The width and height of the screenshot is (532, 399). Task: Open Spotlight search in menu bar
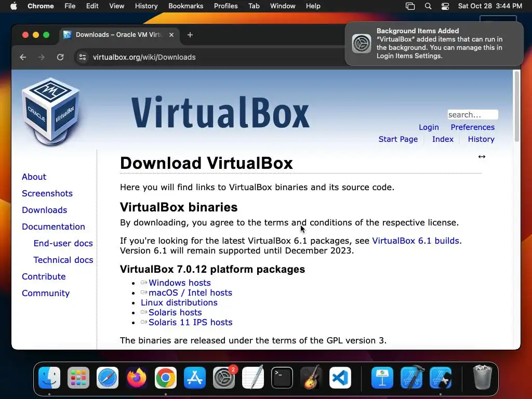click(428, 6)
